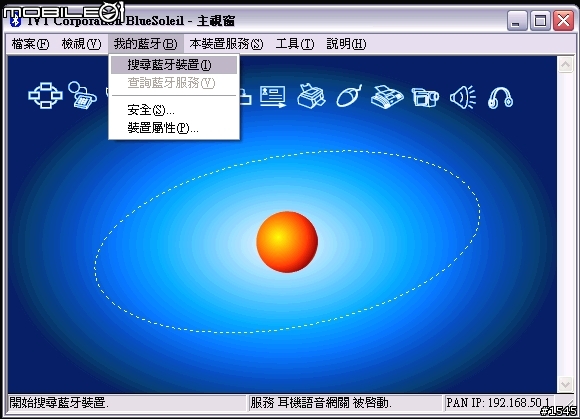Click the scrollbar up arrow

[x=565, y=65]
